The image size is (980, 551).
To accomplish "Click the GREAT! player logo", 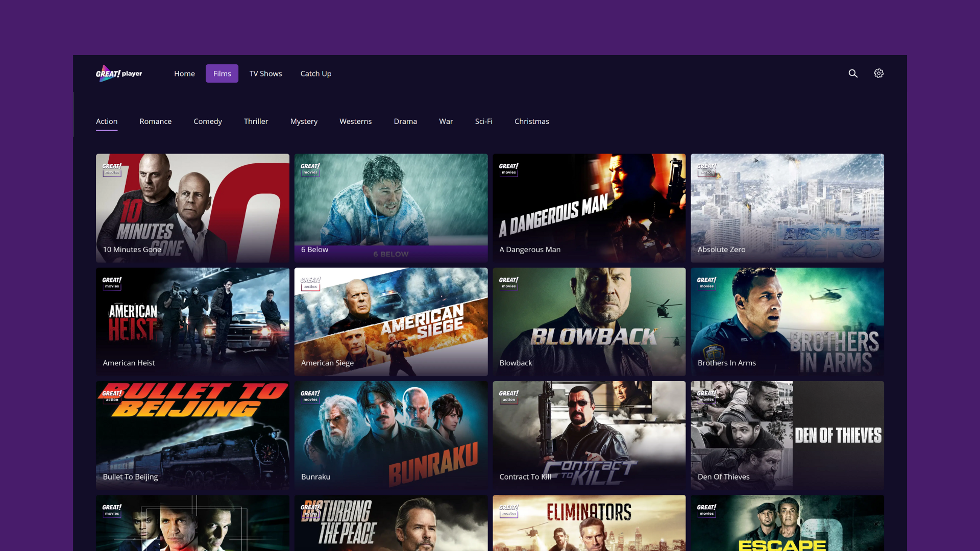I will [119, 73].
